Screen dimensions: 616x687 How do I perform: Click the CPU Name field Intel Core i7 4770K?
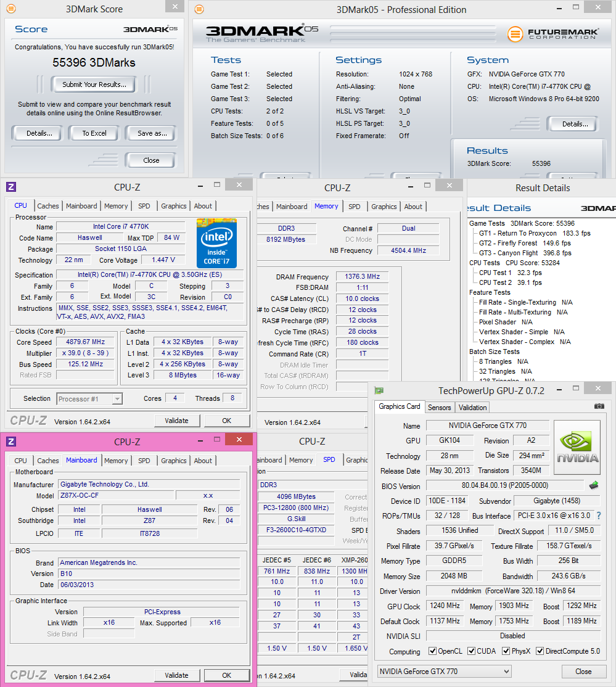(120, 226)
